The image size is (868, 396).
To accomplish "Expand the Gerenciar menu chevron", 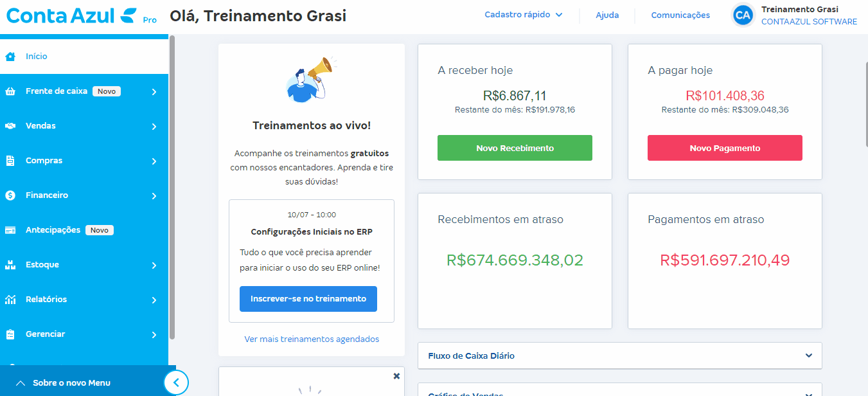I will (x=154, y=334).
